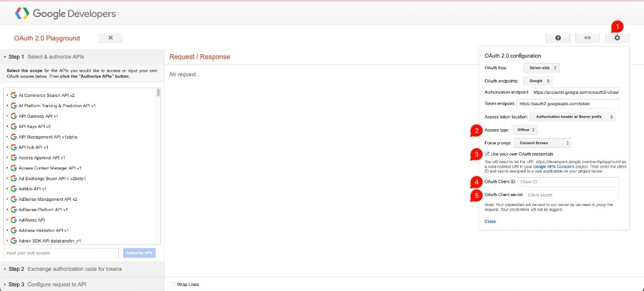Click the OAuth 2.0 Playground title
644x291 pixels.
47,38
